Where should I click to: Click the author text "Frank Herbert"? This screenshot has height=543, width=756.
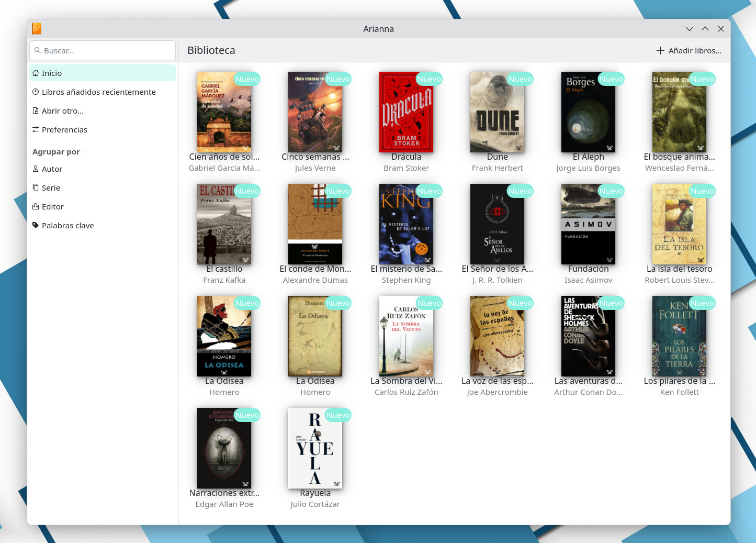coord(497,168)
